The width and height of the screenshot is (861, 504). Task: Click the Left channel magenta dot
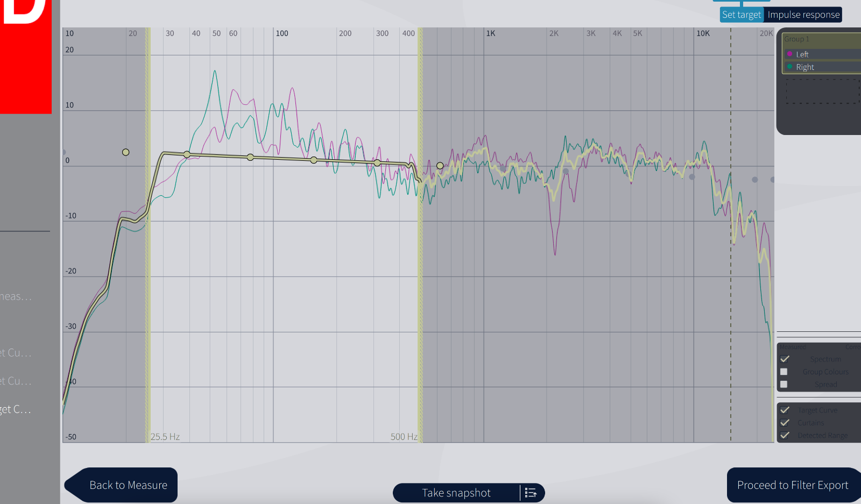pyautogui.click(x=789, y=54)
